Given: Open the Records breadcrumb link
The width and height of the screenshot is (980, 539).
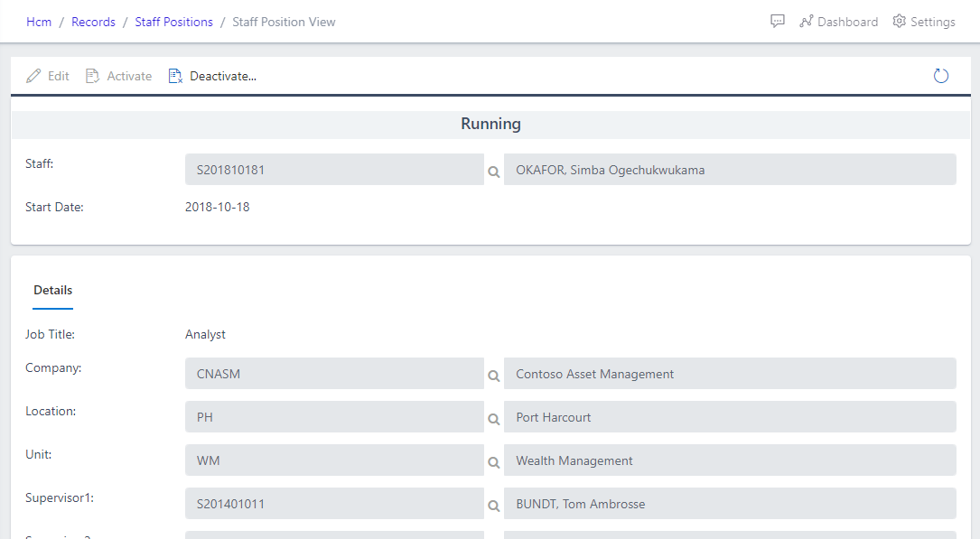Looking at the screenshot, I should (x=93, y=21).
